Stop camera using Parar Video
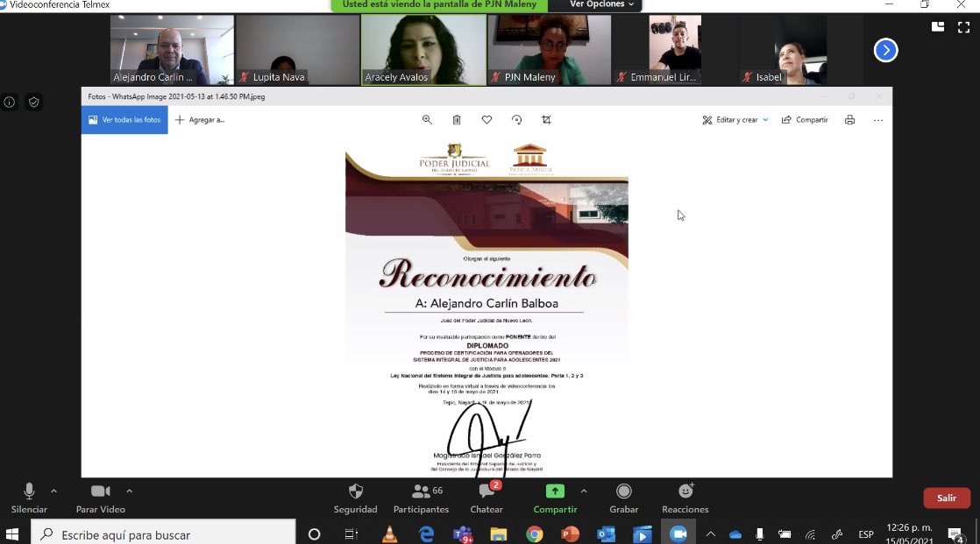The height and width of the screenshot is (544, 980). (x=100, y=498)
